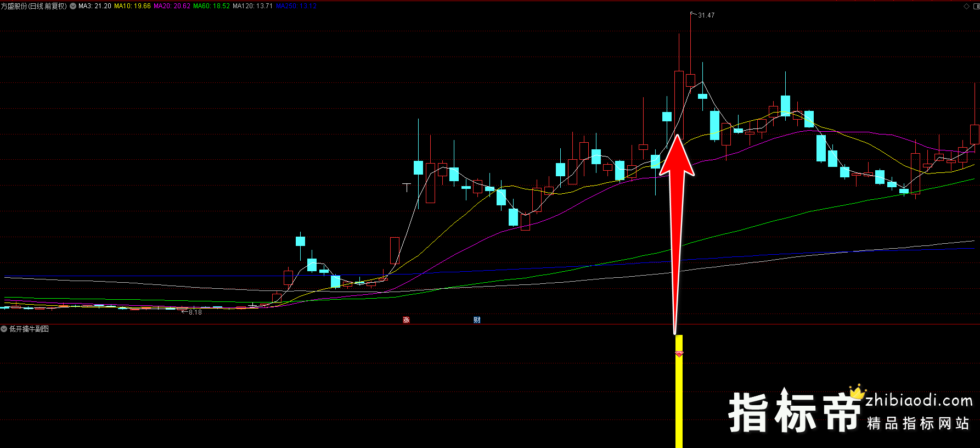Expand the 低开擒牛副图 indicator dropdown
This screenshot has width=980, height=448.
(4, 329)
